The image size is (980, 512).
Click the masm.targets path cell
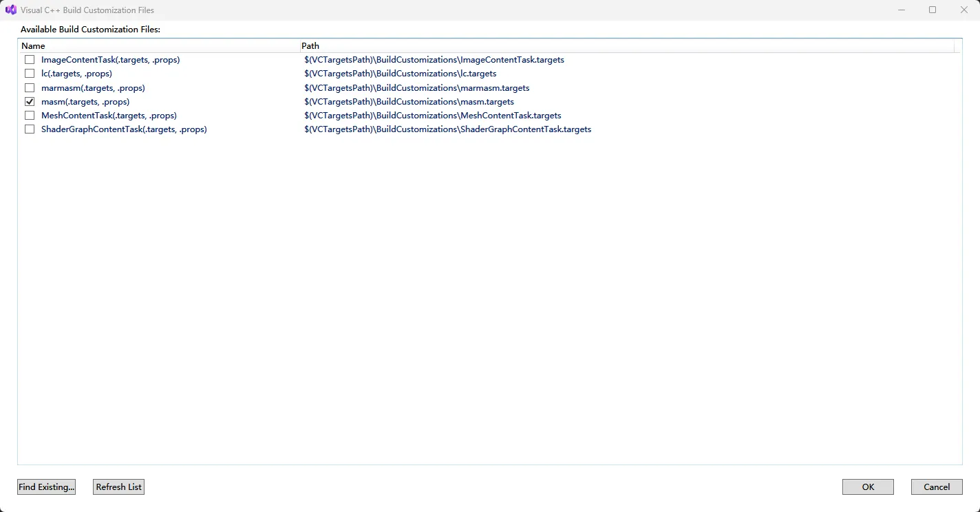pos(409,102)
